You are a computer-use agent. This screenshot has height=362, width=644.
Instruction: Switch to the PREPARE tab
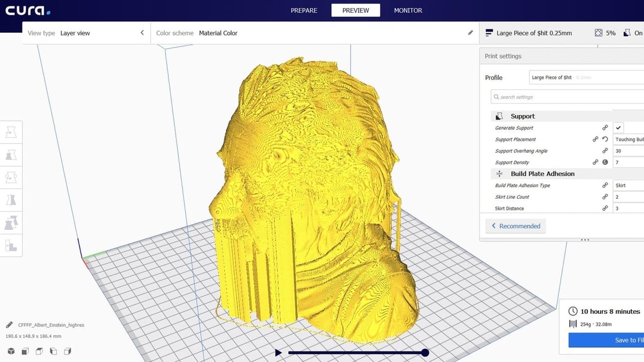point(304,10)
